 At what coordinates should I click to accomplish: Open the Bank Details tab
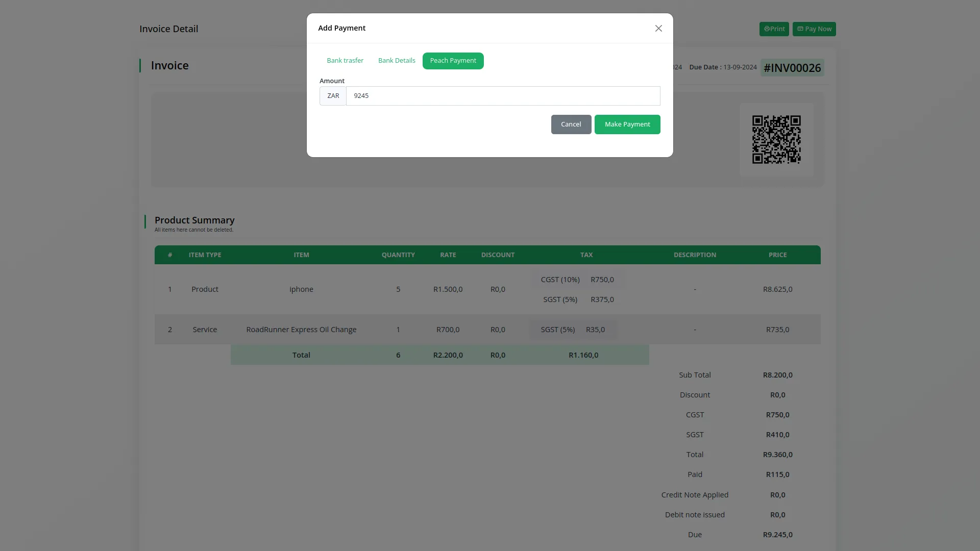pyautogui.click(x=397, y=60)
